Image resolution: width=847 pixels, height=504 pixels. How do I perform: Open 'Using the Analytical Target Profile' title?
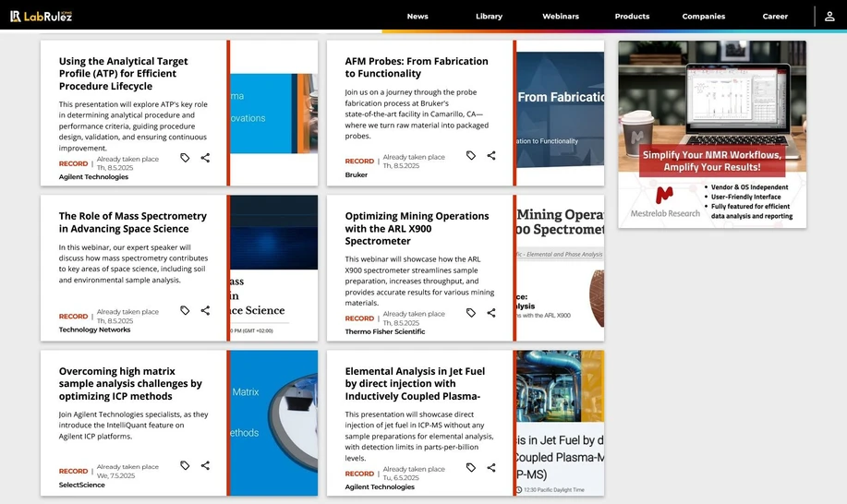124,74
